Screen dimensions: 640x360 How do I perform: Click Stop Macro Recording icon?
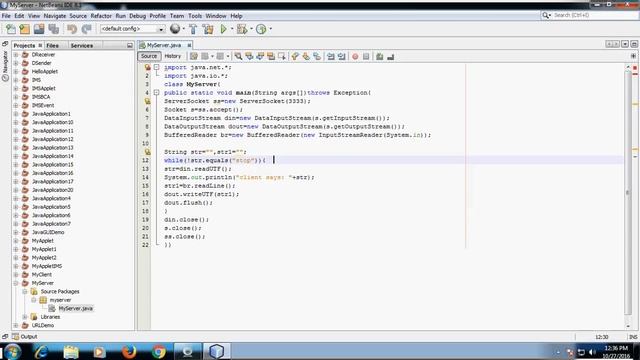(366, 56)
